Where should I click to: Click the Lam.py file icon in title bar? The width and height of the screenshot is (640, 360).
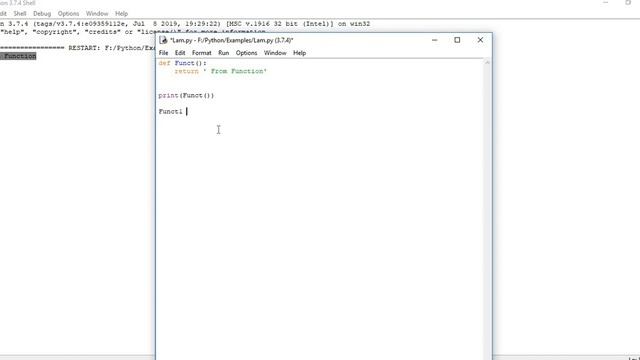(x=163, y=40)
